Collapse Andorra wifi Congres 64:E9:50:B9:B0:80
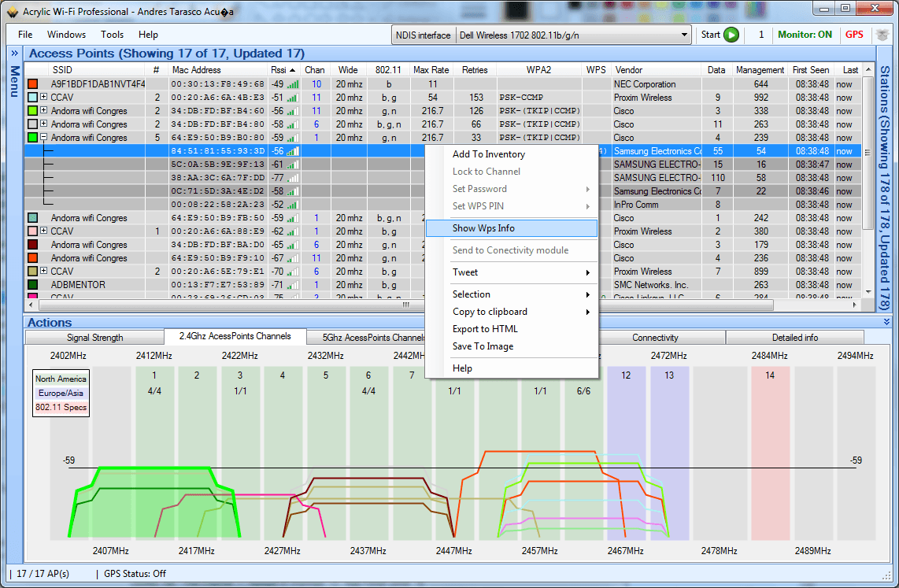899x588 pixels. pyautogui.click(x=43, y=137)
